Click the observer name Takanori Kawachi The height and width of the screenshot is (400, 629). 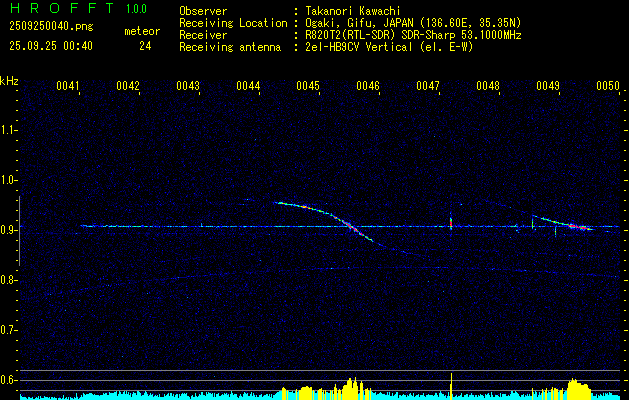[354, 11]
